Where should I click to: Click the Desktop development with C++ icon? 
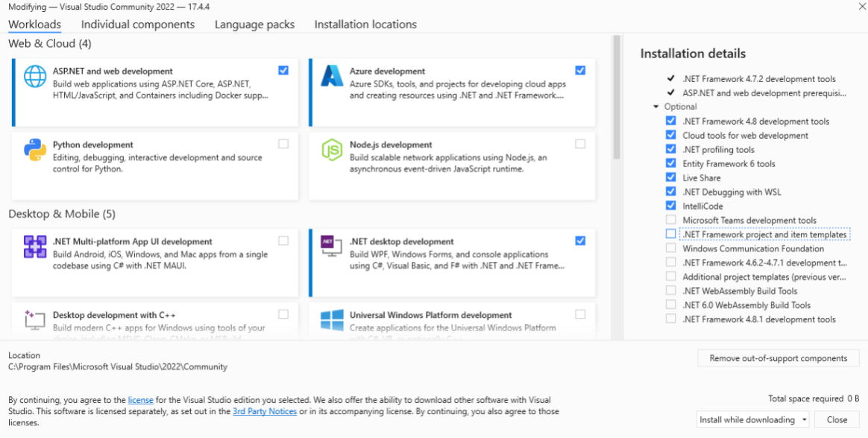(35, 320)
